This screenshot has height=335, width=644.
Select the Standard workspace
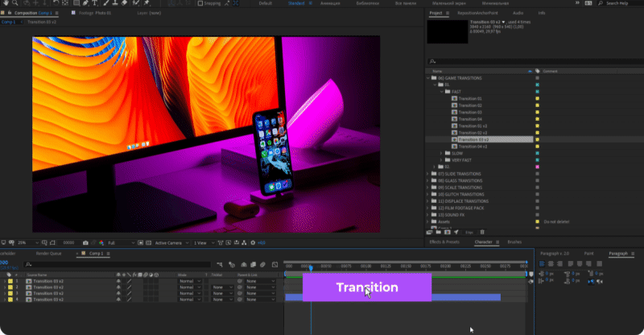coord(296,3)
